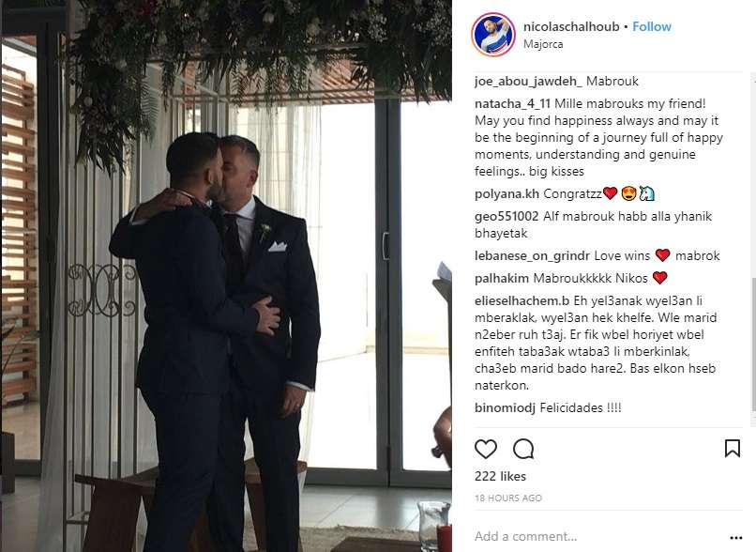Viewport: 756px width, 552px height.
Task: Open the Majorca location link
Action: [x=543, y=44]
